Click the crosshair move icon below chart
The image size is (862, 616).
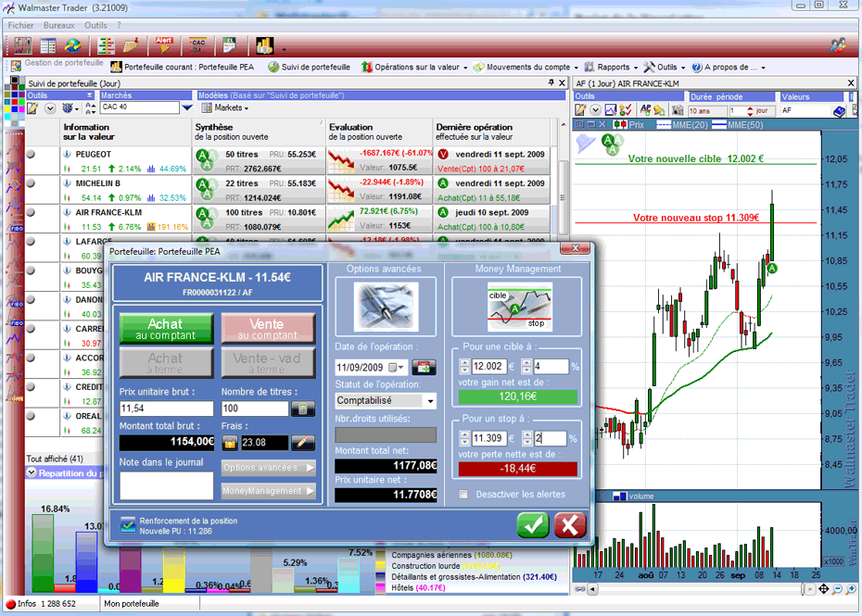(823, 590)
